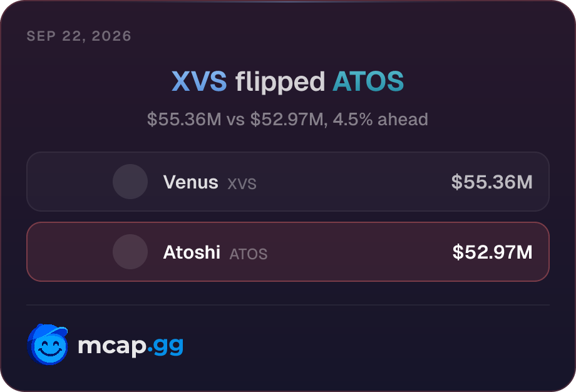Click the 4.5% ahead subtitle text
This screenshot has height=392, width=576.
coord(381,120)
